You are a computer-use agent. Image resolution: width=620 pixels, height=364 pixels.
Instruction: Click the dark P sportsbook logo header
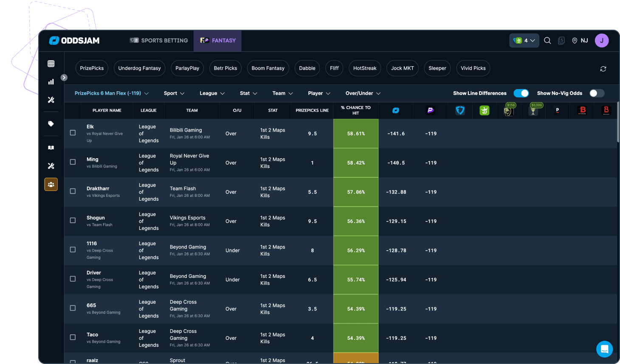558,110
